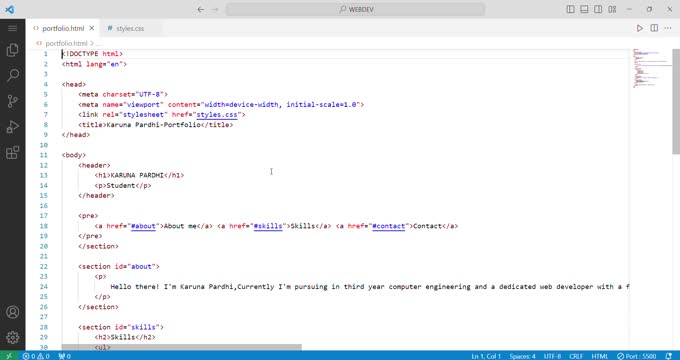Image resolution: width=680 pixels, height=360 pixels.
Task: Open the Customize Layout menu
Action: point(612,9)
